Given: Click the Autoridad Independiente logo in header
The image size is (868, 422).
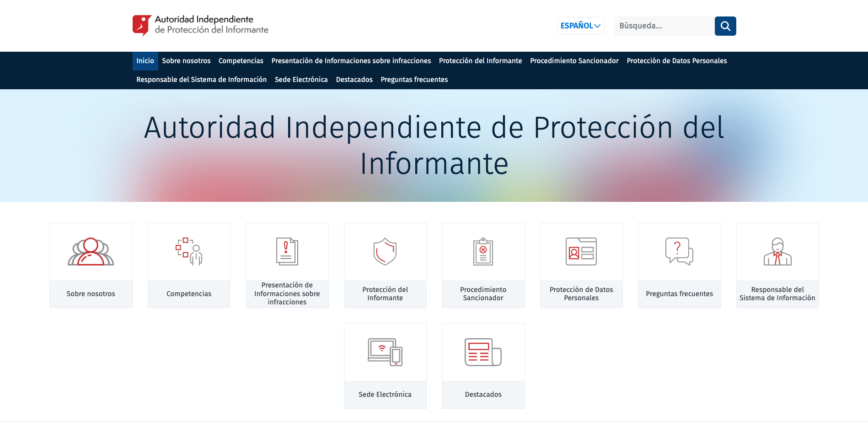Looking at the screenshot, I should [200, 25].
